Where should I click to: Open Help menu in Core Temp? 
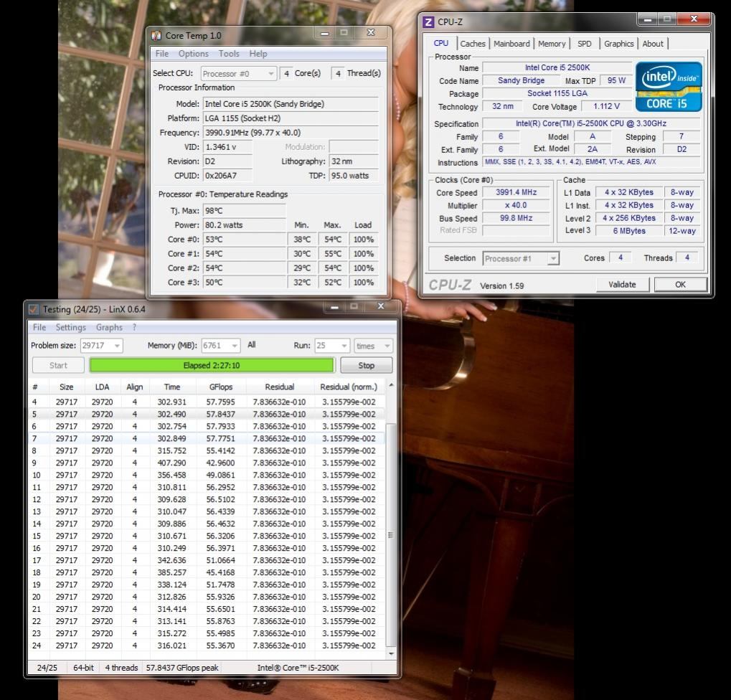[258, 54]
